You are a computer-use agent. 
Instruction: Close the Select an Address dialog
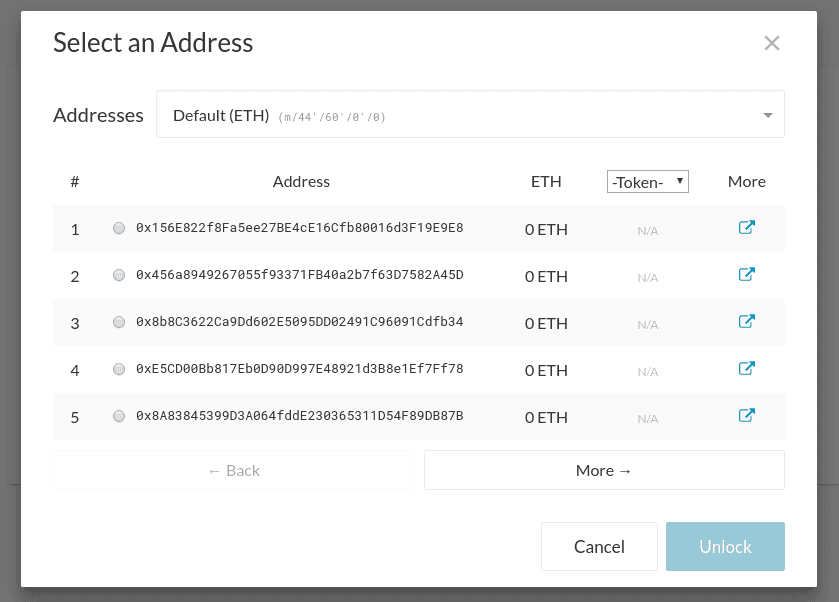coord(772,43)
